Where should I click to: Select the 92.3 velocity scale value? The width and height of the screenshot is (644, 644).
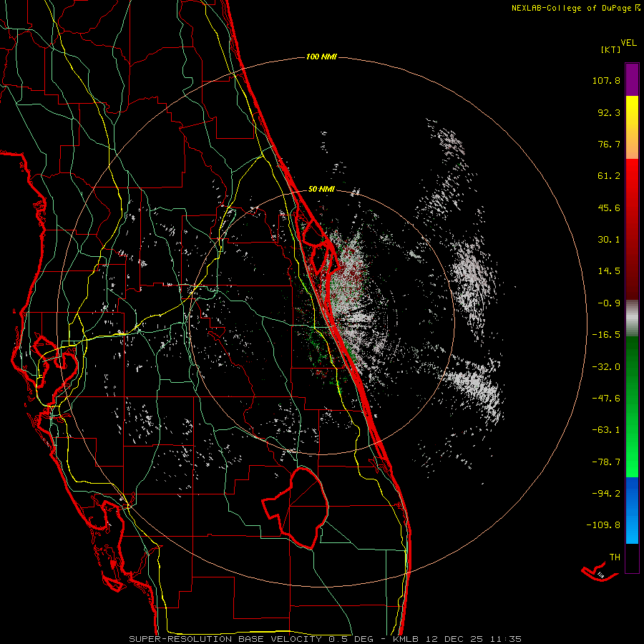coord(609,112)
